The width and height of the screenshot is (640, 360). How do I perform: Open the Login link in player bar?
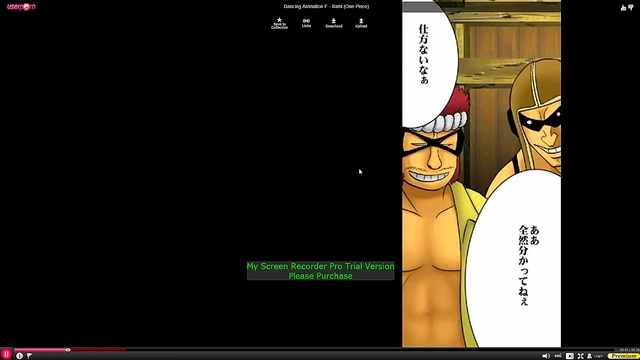coord(598,356)
